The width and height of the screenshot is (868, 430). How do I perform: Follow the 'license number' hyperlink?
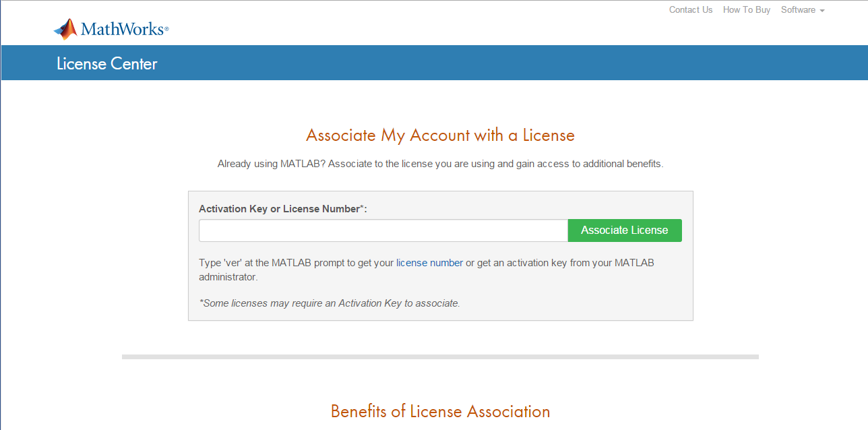pos(429,263)
